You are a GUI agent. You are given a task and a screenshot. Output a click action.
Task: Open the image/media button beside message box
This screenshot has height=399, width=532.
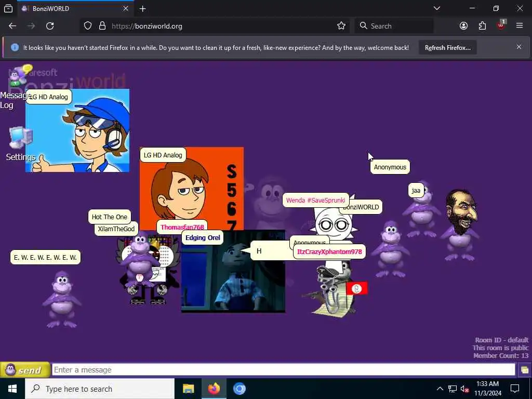[x=524, y=370]
